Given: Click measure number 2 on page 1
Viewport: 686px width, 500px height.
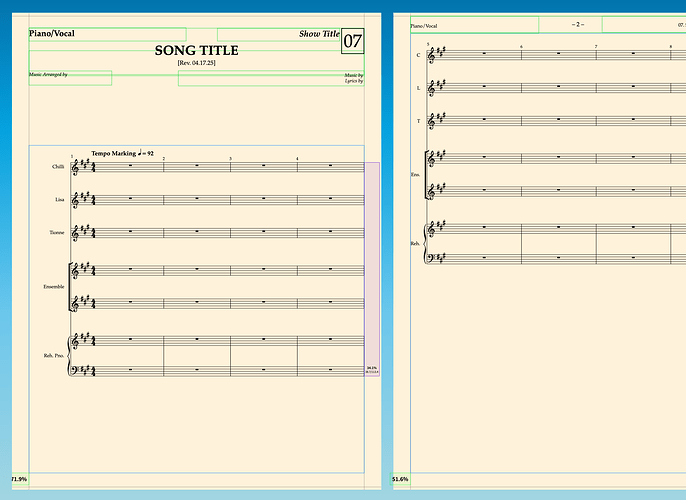Looking at the screenshot, I should coord(164,158).
